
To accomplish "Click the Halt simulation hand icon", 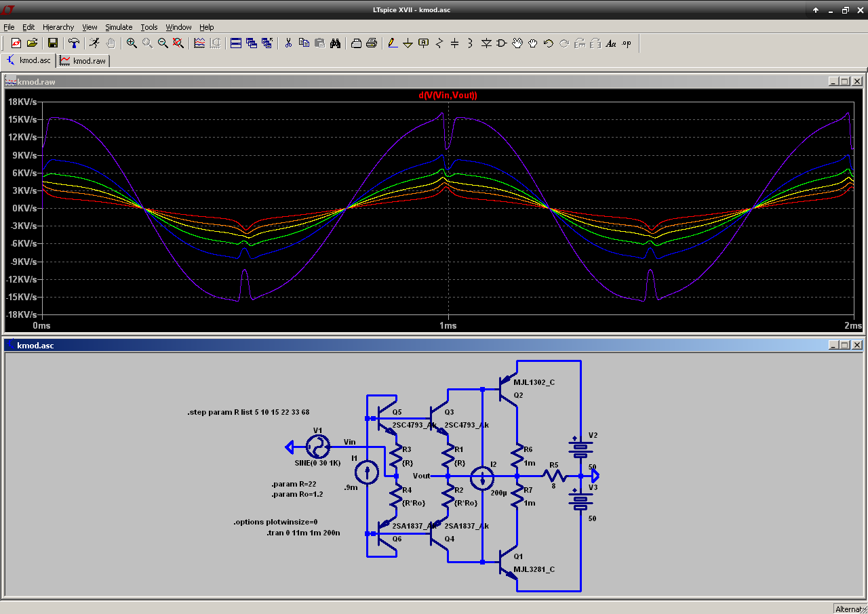I will coord(111,43).
